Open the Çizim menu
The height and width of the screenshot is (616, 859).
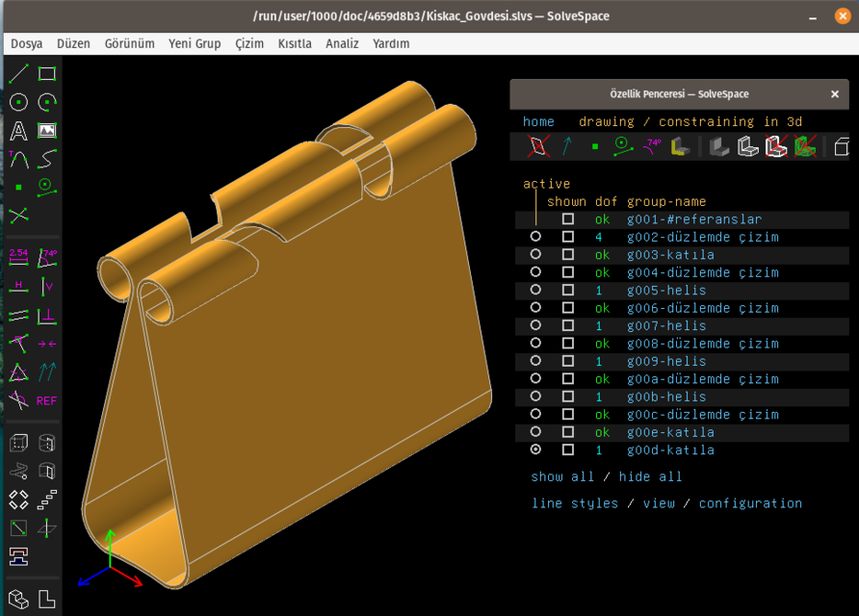[248, 43]
